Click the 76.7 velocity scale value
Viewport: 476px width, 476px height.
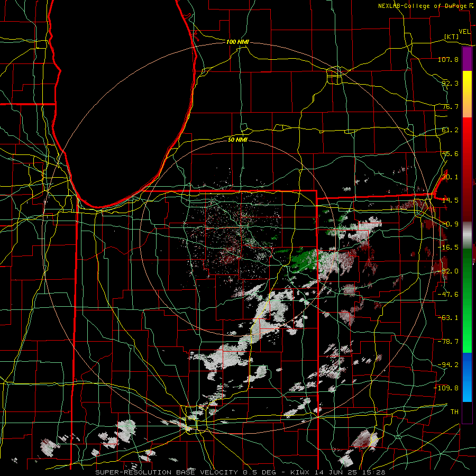pyautogui.click(x=450, y=106)
